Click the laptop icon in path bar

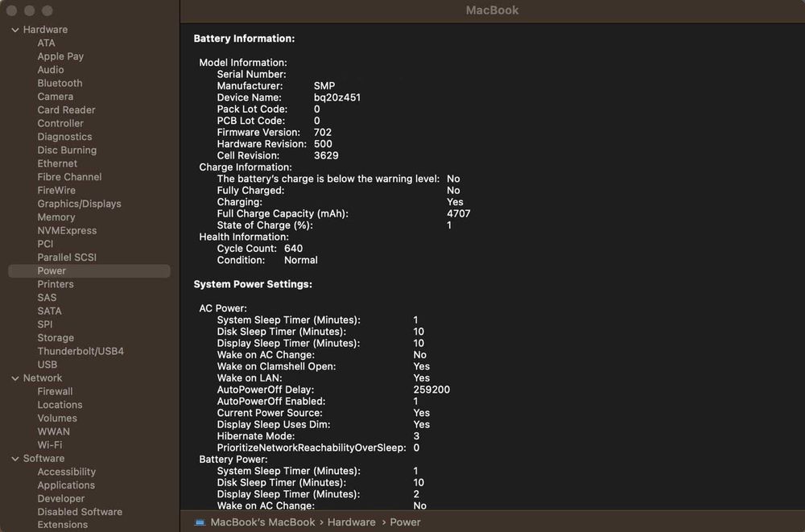(200, 522)
